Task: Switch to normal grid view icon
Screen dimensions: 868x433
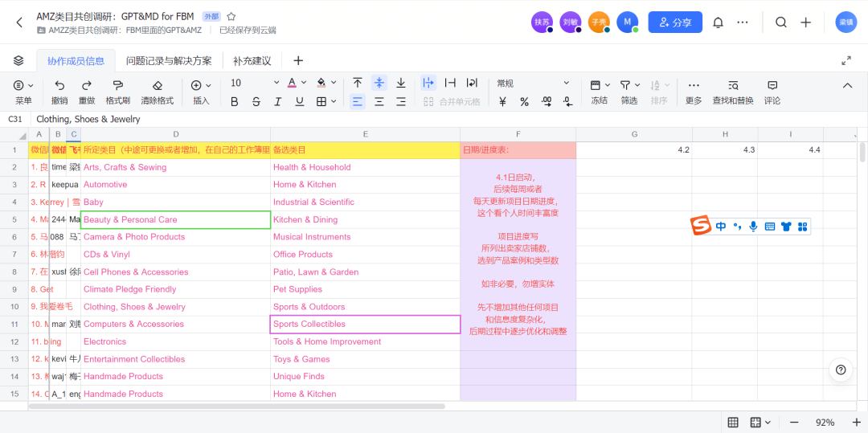Action: (732, 423)
